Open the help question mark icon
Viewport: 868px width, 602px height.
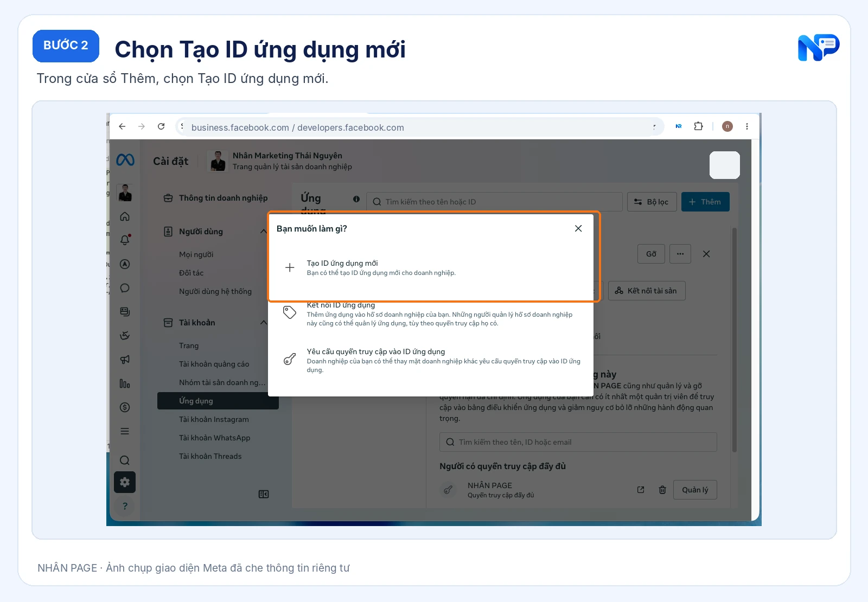tap(125, 506)
